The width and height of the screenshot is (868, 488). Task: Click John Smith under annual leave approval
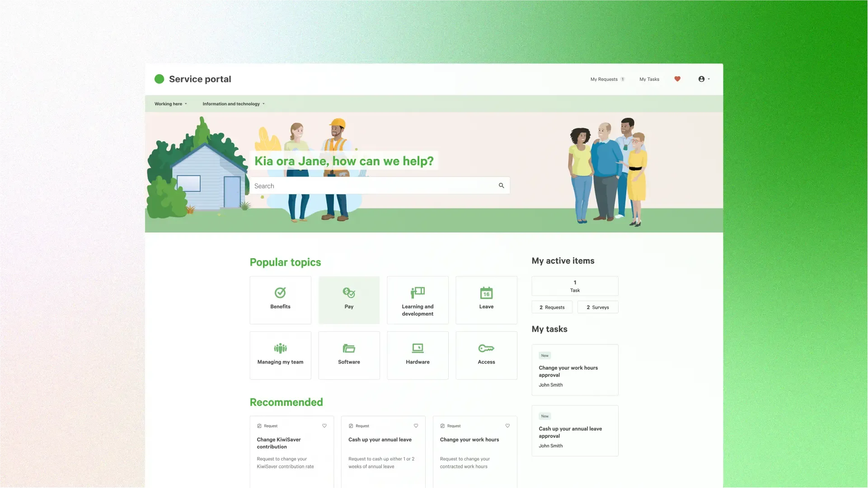550,446
